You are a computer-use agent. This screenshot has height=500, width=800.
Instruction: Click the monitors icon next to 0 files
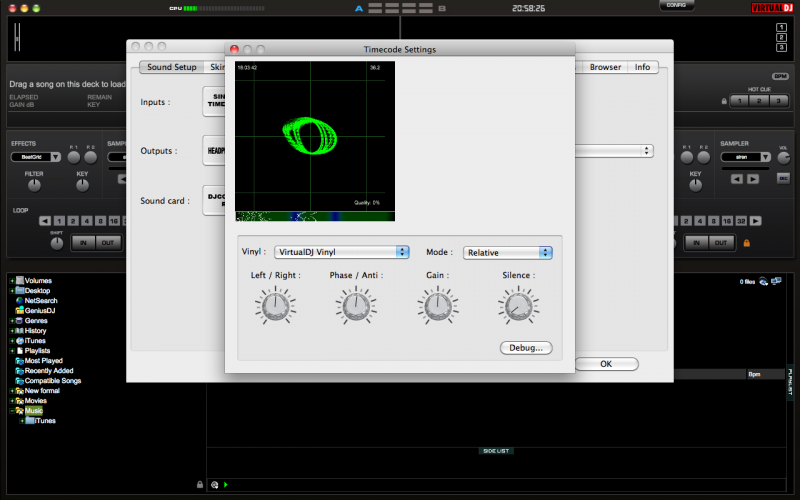tap(777, 281)
